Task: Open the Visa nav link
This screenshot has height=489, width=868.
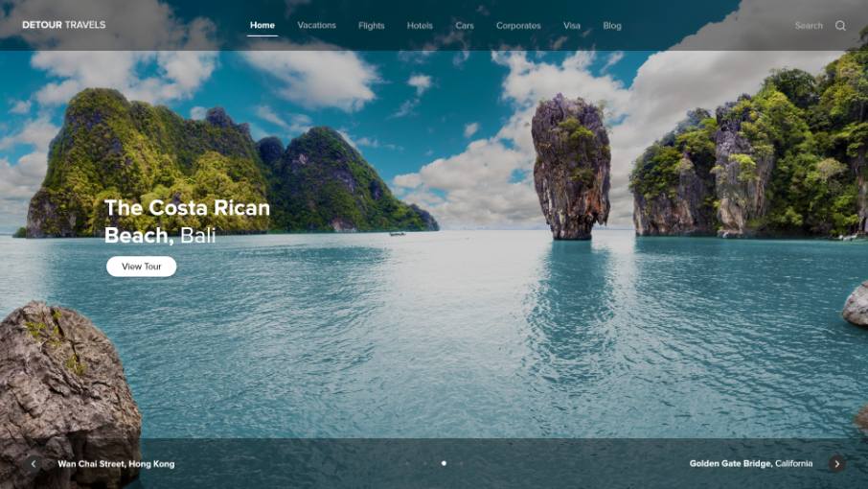Action: pos(572,26)
